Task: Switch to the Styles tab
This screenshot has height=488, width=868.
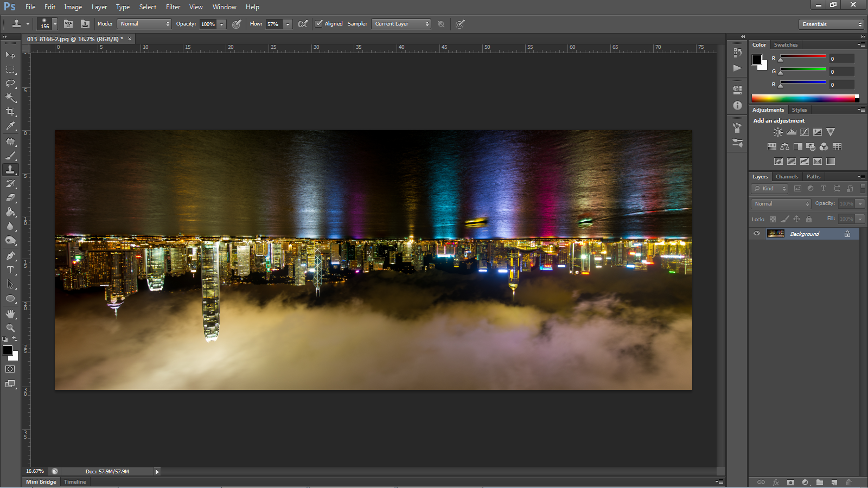Action: (799, 110)
